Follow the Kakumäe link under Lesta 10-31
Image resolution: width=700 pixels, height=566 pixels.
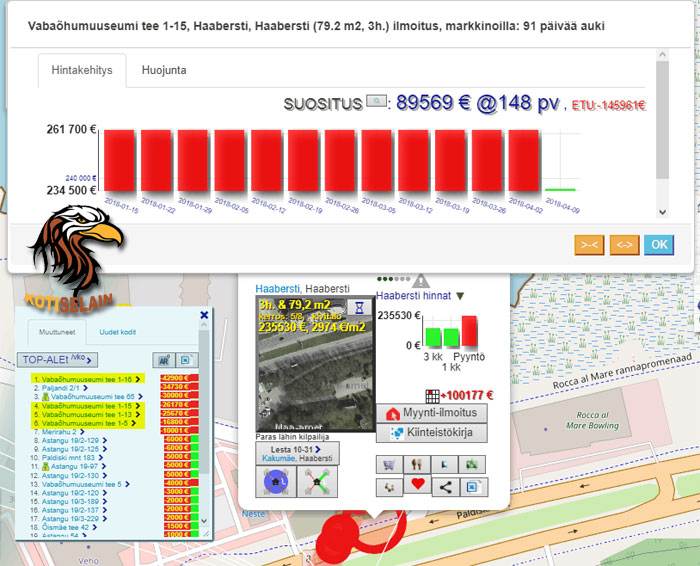278,458
